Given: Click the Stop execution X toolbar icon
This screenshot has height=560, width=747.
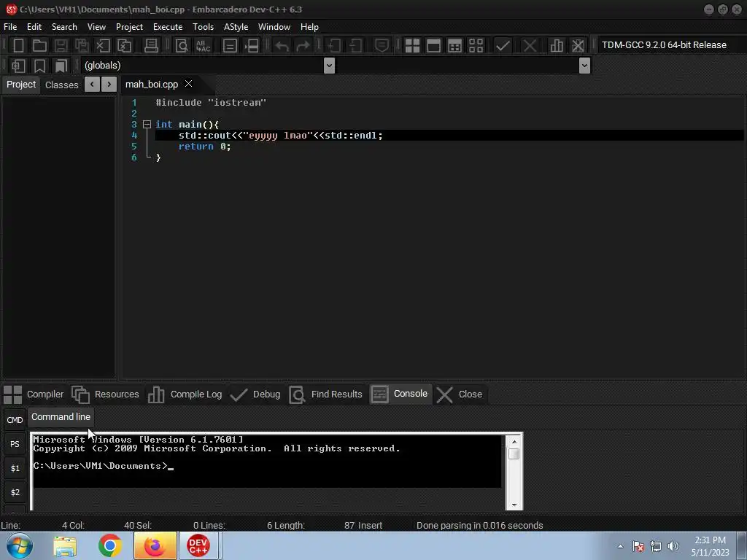Looking at the screenshot, I should 530,46.
